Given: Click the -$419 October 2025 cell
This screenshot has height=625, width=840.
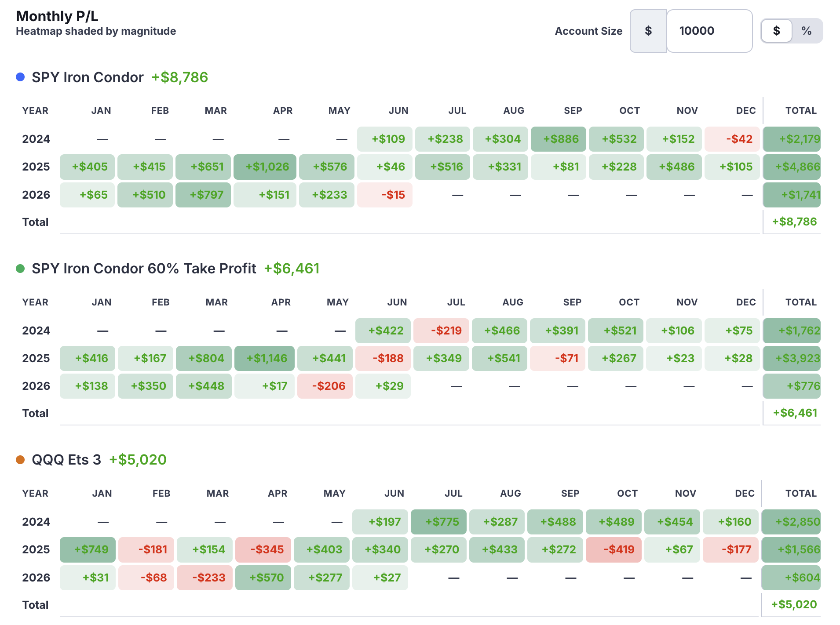Looking at the screenshot, I should [x=614, y=549].
